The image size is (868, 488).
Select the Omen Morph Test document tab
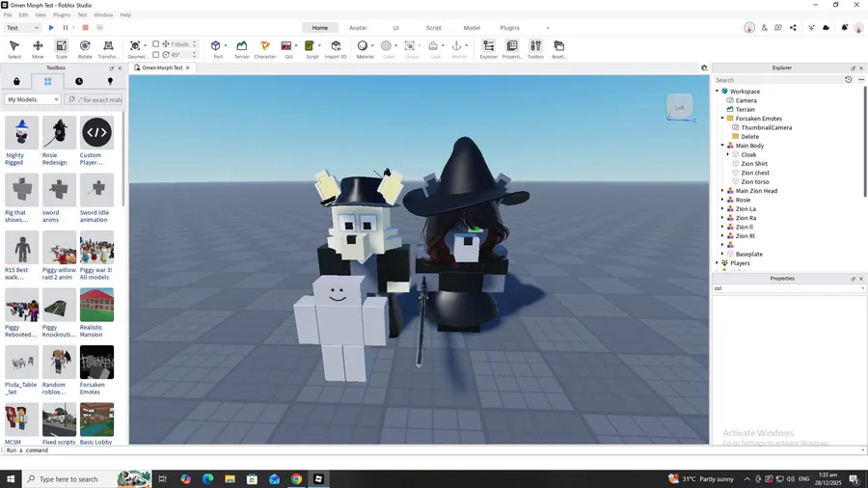pyautogui.click(x=162, y=68)
